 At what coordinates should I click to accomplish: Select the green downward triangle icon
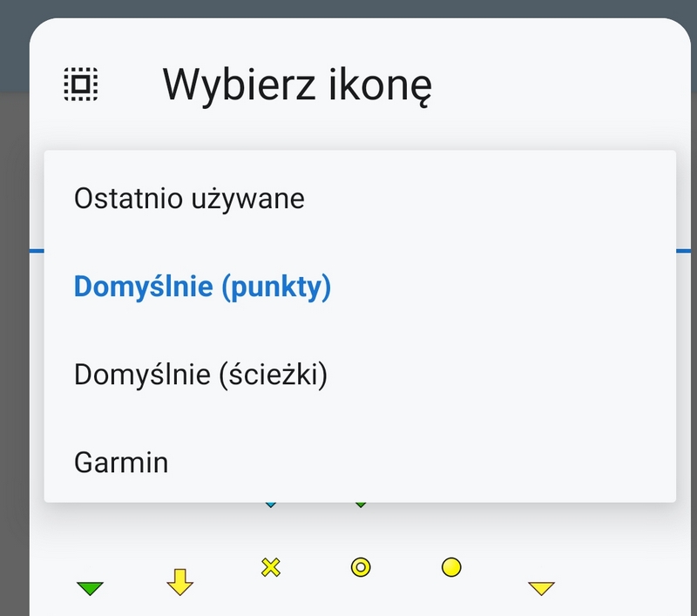coord(90,588)
